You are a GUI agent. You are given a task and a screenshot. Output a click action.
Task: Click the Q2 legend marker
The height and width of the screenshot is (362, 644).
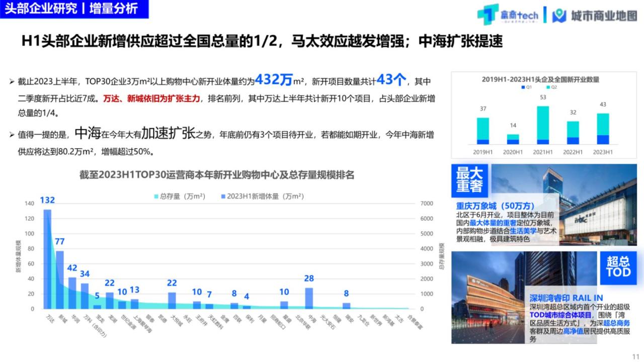548,87
